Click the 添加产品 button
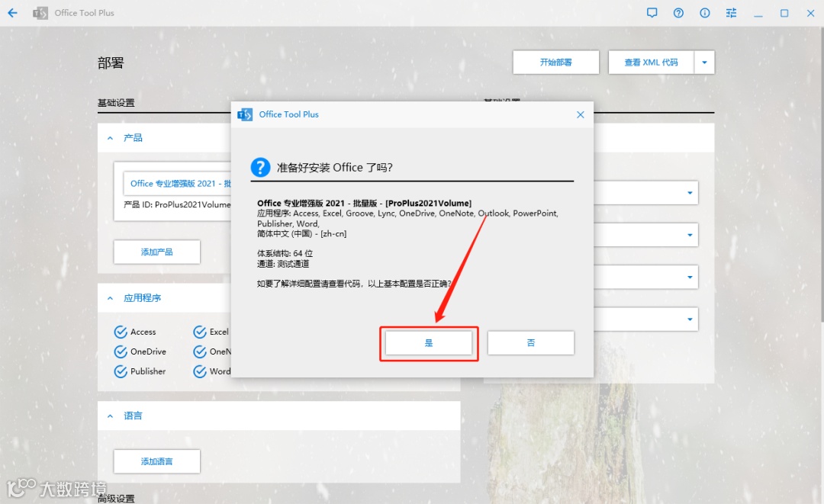The width and height of the screenshot is (824, 504). coord(156,252)
